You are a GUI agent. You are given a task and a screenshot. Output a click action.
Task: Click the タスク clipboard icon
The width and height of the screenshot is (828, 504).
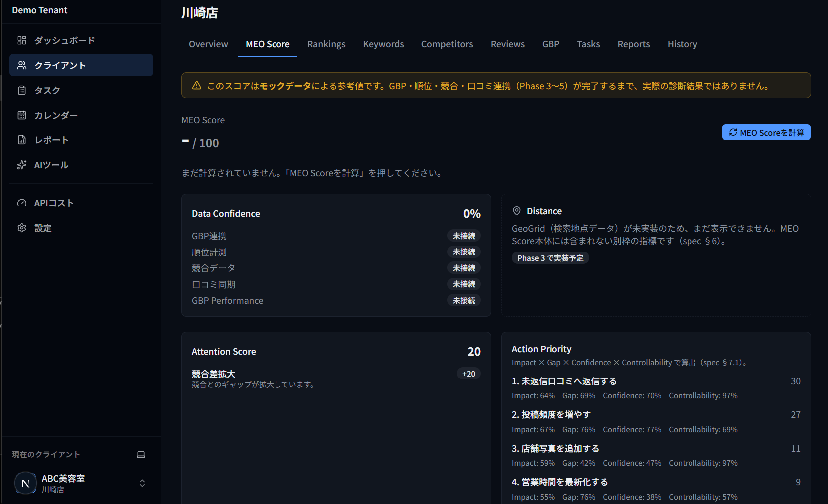click(x=22, y=90)
